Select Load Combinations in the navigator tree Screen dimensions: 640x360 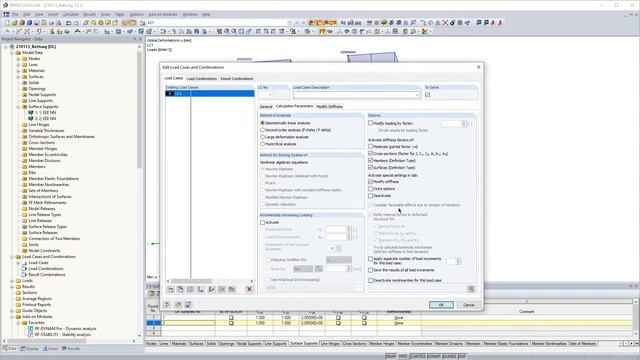[46, 269]
